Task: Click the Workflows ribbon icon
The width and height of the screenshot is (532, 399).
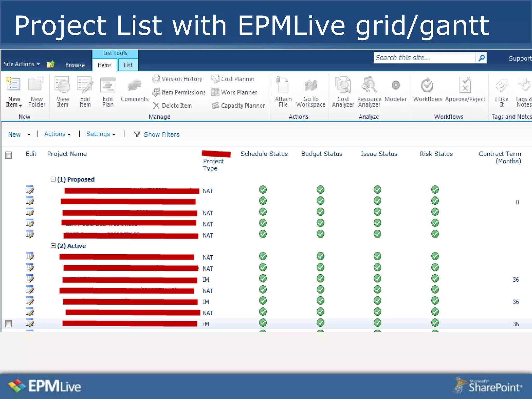Action: pyautogui.click(x=427, y=85)
